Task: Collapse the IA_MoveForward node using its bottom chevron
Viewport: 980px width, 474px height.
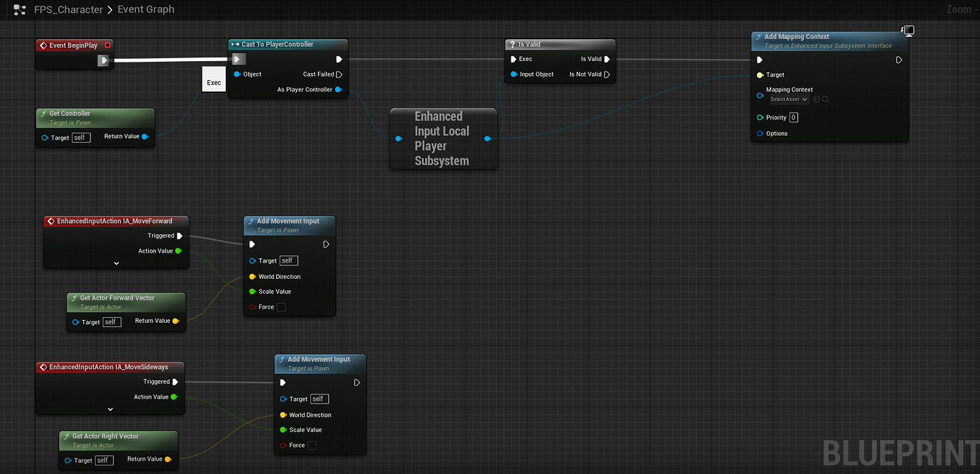Action: pyautogui.click(x=116, y=263)
